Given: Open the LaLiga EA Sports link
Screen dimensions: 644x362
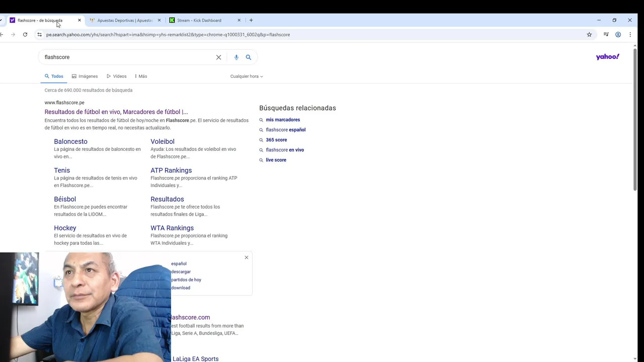Looking at the screenshot, I should (195, 358).
